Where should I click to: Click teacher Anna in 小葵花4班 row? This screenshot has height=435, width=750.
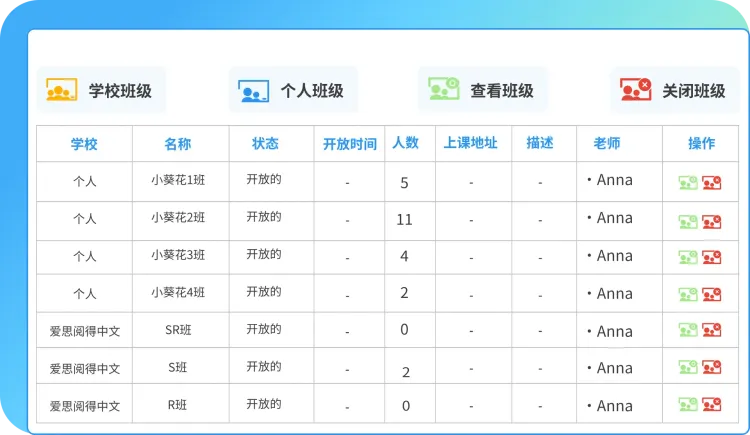615,294
